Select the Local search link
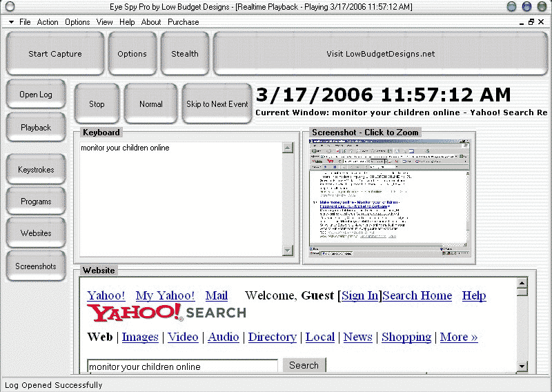552x392 pixels. click(319, 337)
